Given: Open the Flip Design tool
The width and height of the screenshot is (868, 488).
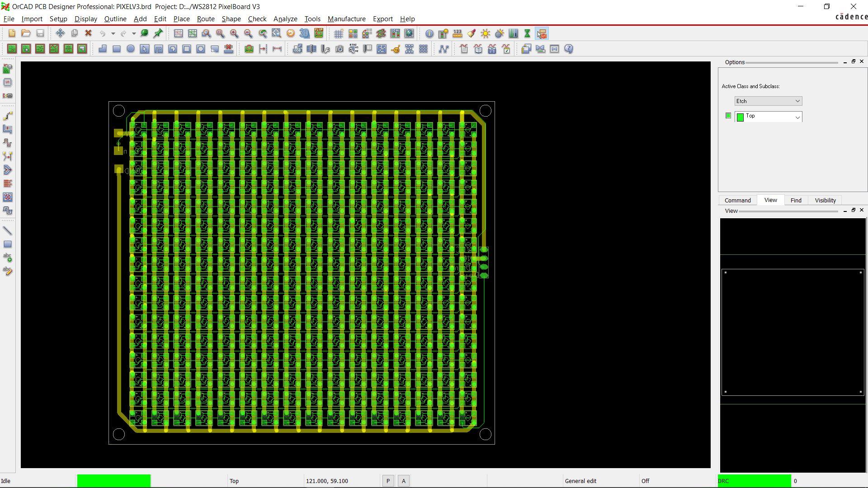Looking at the screenshot, I should tap(318, 33).
